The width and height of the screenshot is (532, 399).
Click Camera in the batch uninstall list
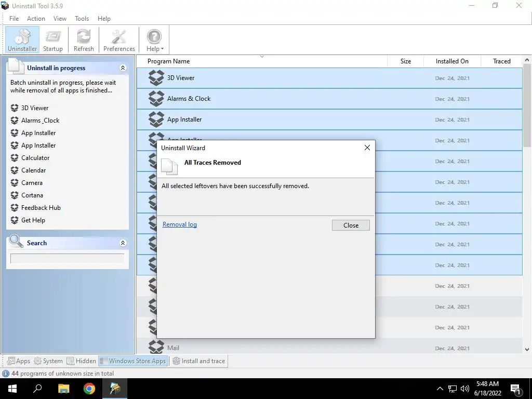coord(32,183)
